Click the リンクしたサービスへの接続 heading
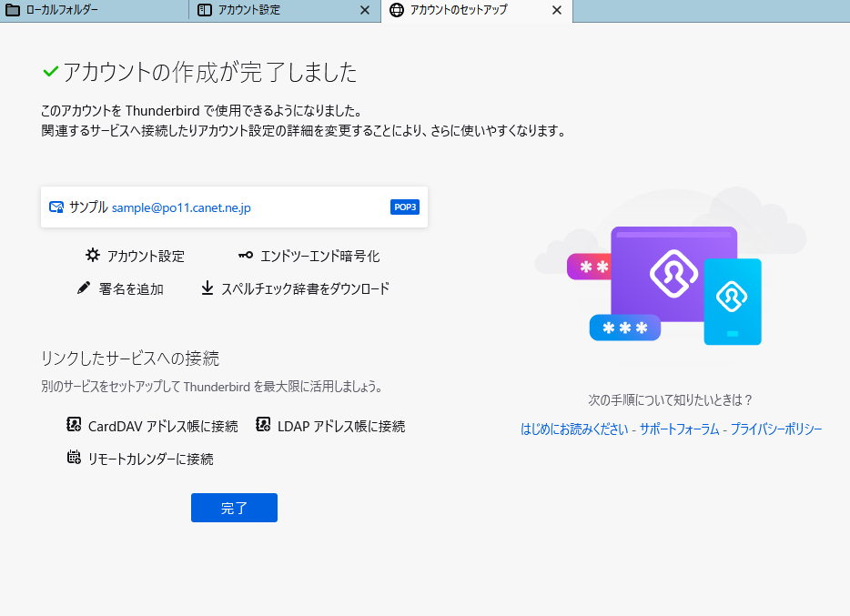The height and width of the screenshot is (616, 850). point(130,358)
